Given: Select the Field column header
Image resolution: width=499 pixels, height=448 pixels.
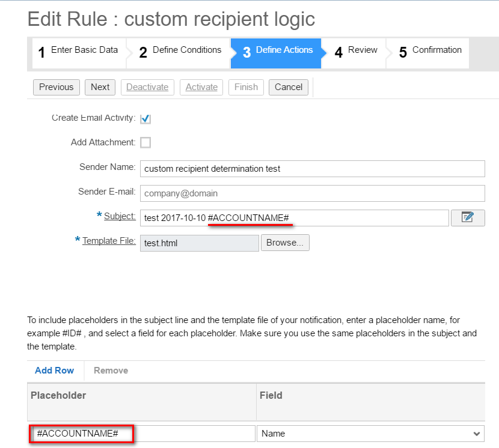Looking at the screenshot, I should pos(371,402).
